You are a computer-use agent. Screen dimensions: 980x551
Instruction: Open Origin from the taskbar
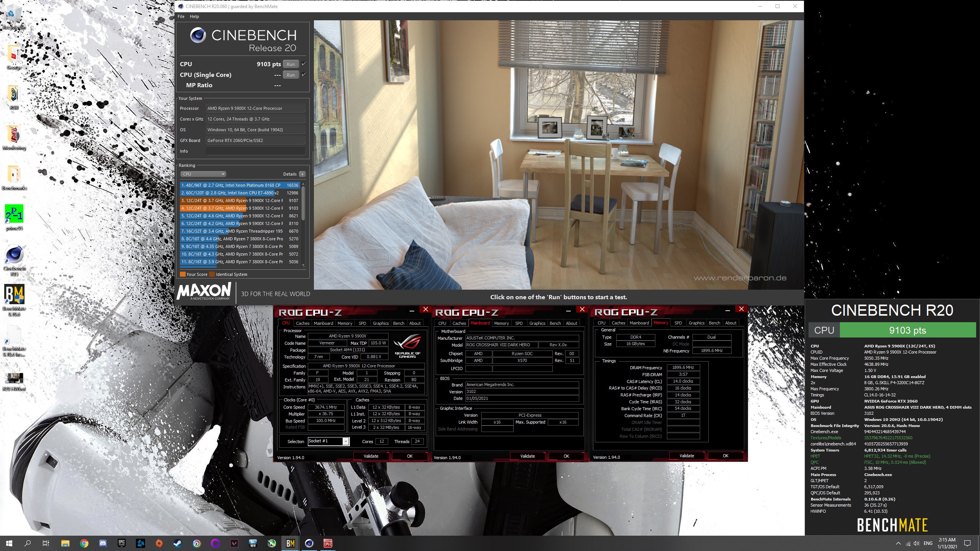159,543
